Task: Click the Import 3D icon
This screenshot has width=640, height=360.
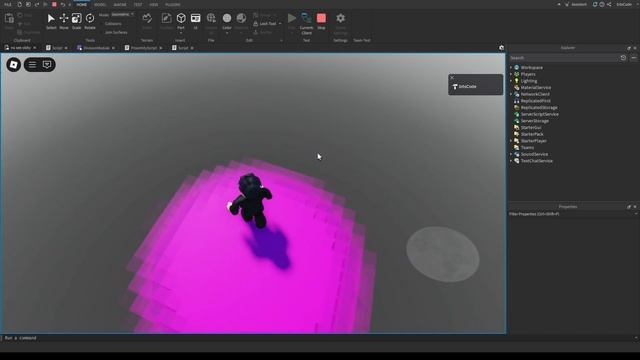Action: [211, 18]
